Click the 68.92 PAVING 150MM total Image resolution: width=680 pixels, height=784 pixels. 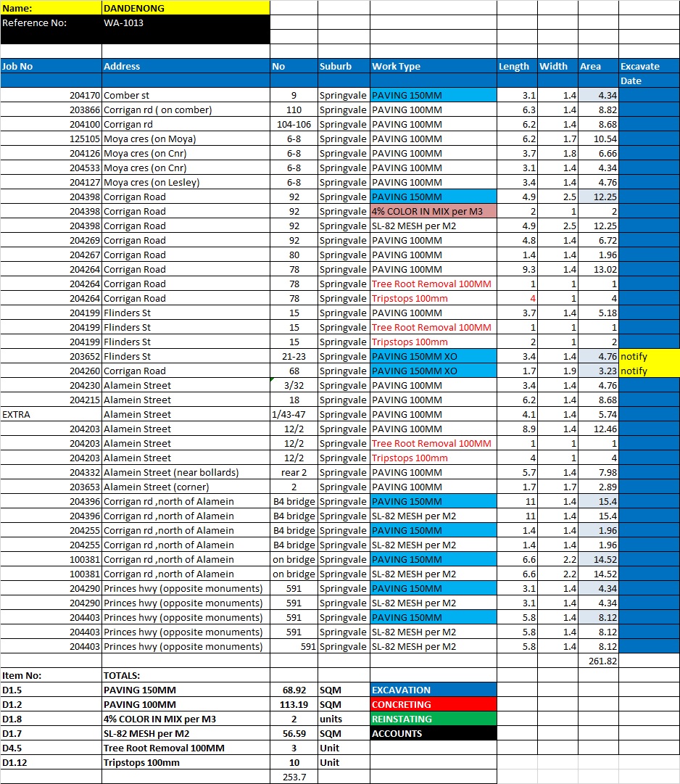(x=294, y=690)
